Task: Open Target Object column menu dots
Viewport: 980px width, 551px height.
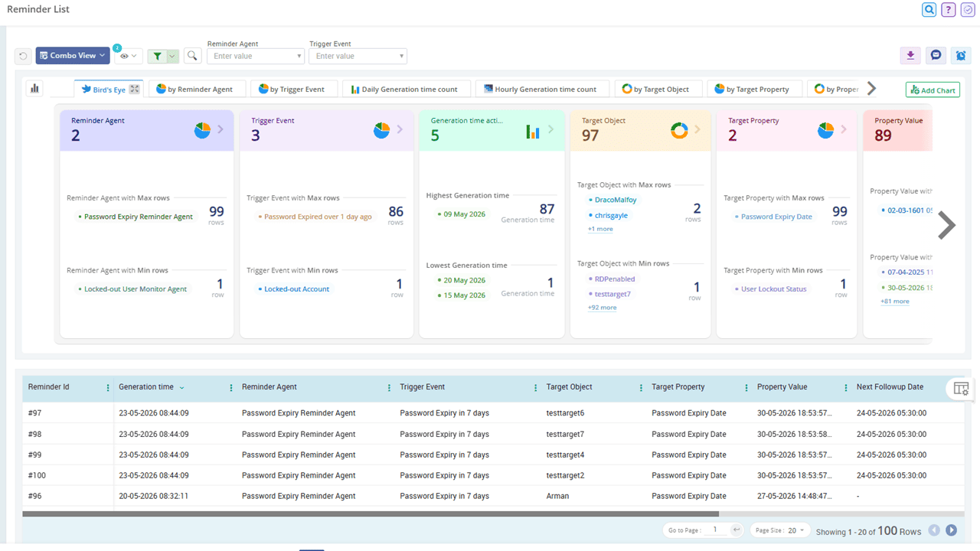Action: 641,388
